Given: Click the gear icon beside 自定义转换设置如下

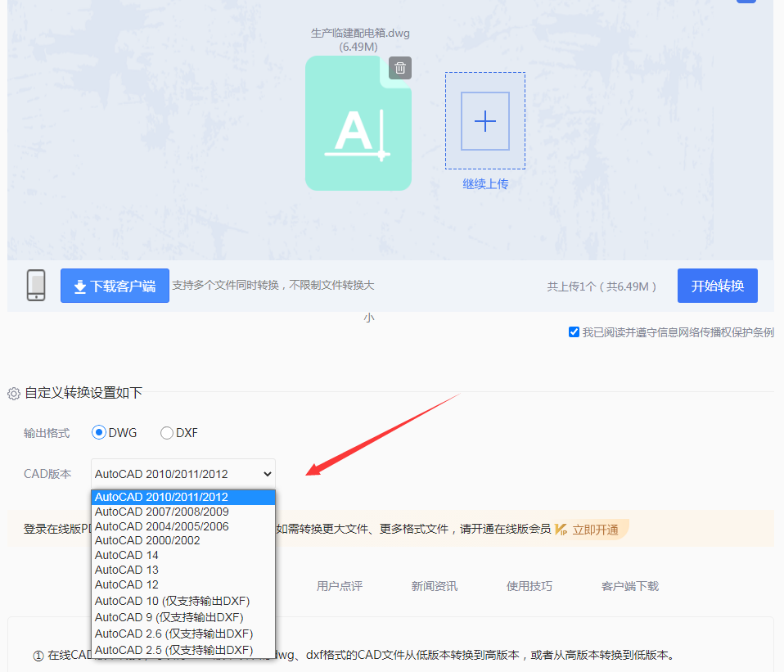Looking at the screenshot, I should pyautogui.click(x=13, y=392).
